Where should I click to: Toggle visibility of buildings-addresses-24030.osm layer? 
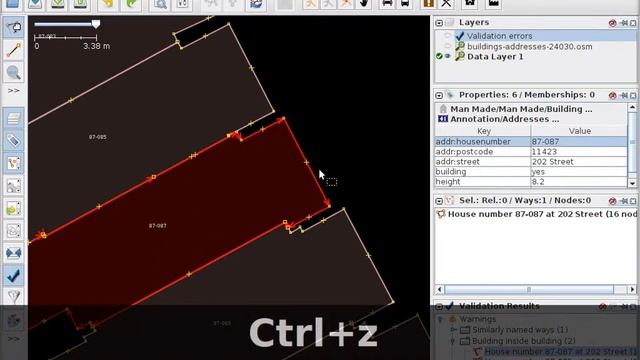[x=448, y=46]
